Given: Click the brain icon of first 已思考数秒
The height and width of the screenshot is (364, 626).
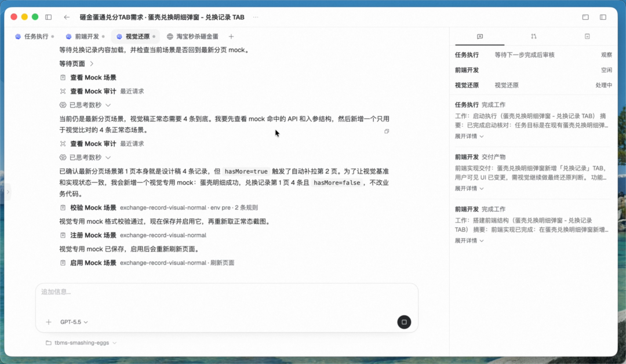Looking at the screenshot, I should pos(63,105).
